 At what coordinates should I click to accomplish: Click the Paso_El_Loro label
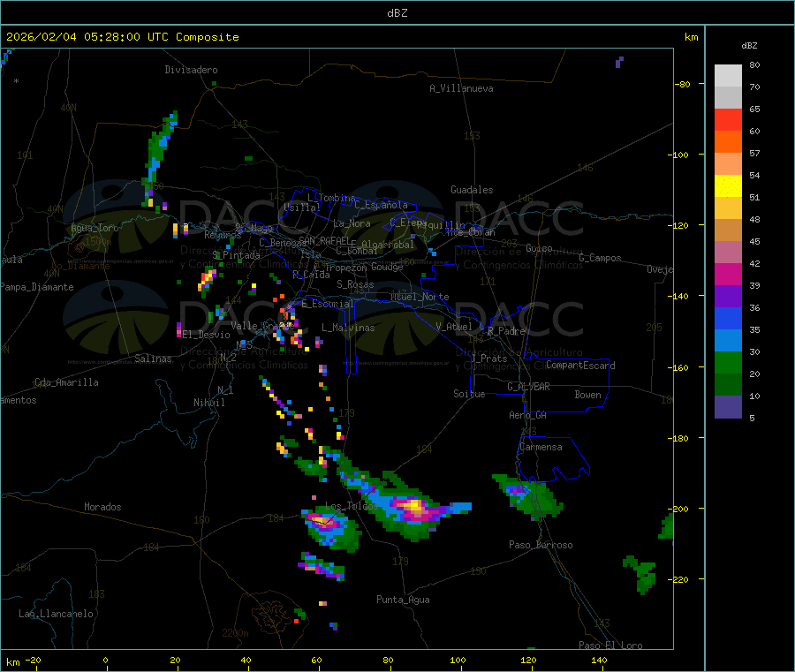610,646
